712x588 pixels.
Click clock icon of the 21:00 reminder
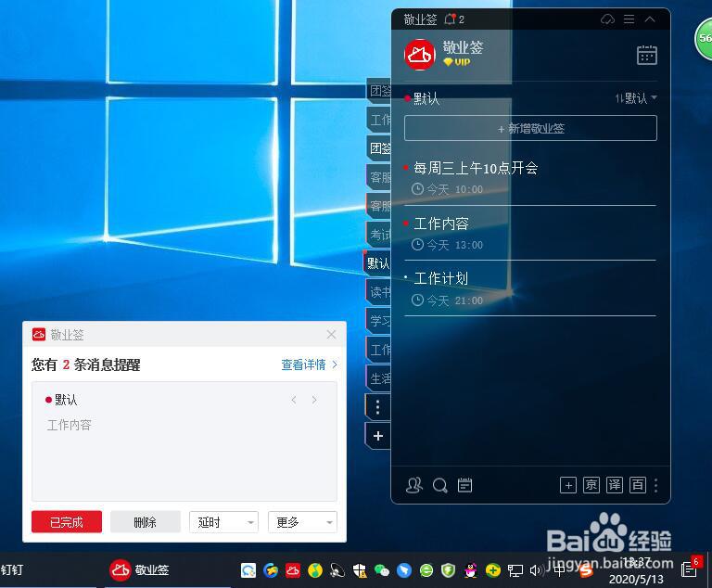(x=417, y=300)
